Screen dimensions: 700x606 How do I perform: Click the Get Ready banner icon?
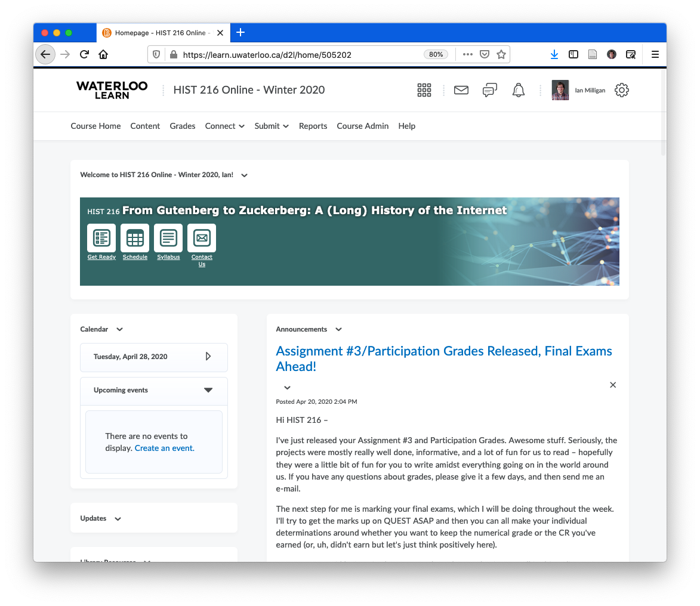pos(101,238)
